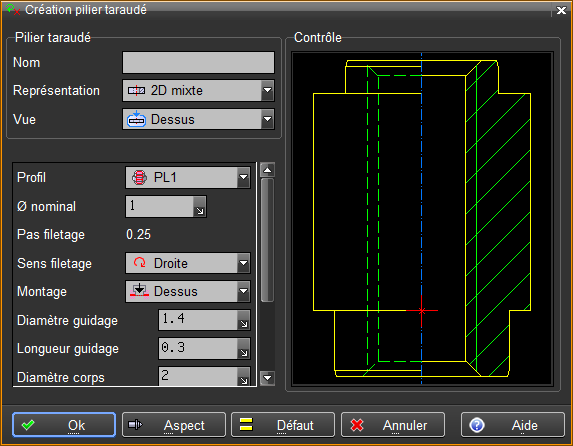Click the Montage Dessus mounting icon
The image size is (573, 446).
(x=139, y=291)
